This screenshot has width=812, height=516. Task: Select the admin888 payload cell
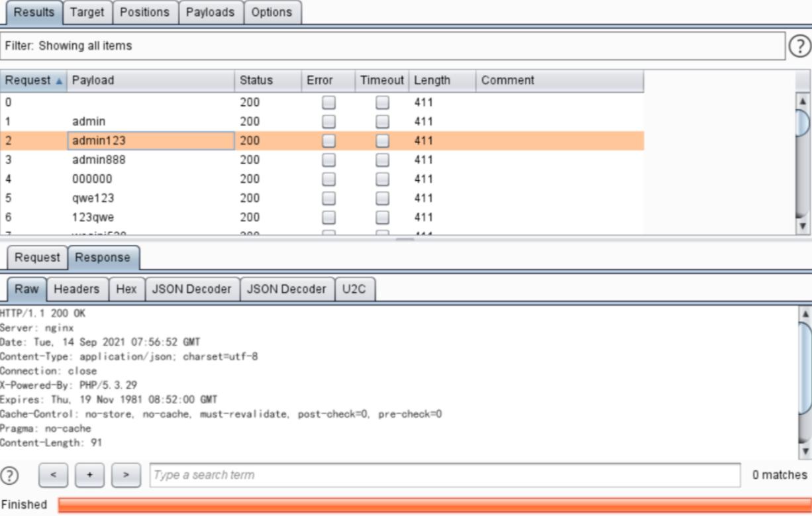click(x=151, y=160)
